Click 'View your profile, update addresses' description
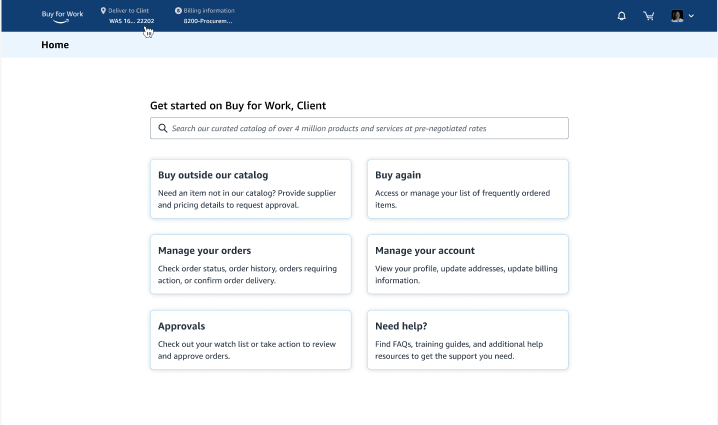The height and width of the screenshot is (425, 718). pos(466,274)
